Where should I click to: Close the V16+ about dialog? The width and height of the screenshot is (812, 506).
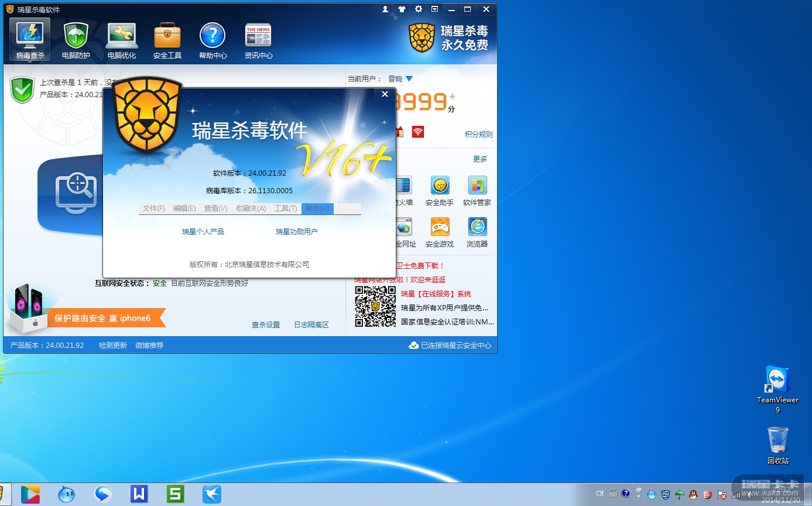pos(385,94)
